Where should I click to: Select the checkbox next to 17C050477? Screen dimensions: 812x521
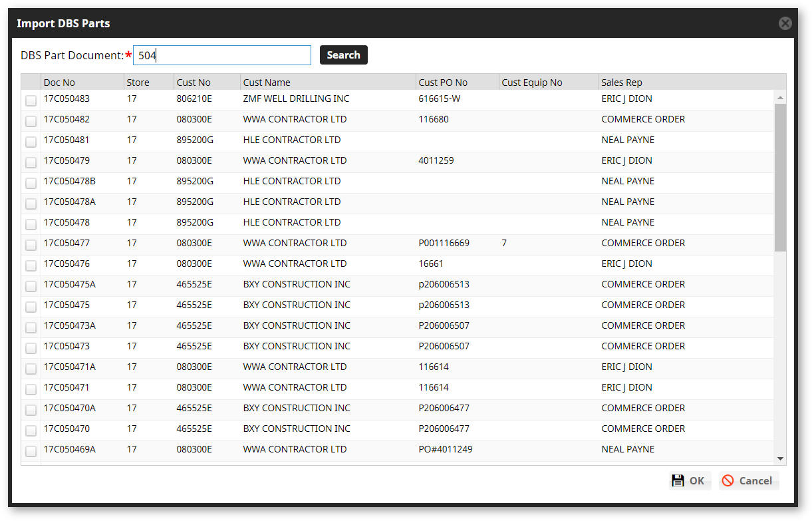pos(31,245)
